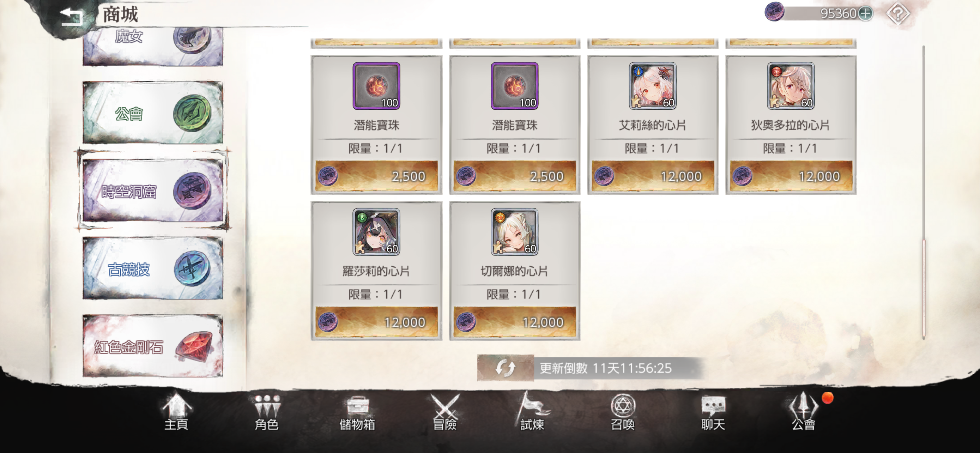The image size is (980, 453).
Task: Select the 魔女 shop tab
Action: 153,46
